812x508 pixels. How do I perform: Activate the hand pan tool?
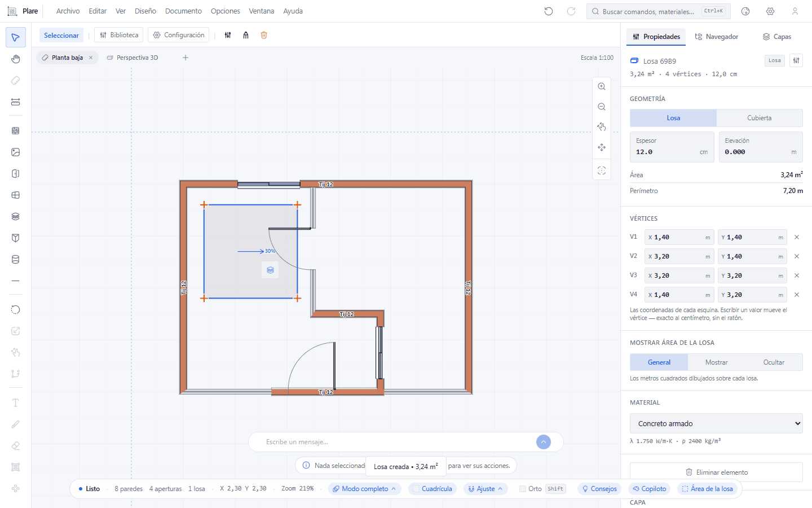coord(16,59)
